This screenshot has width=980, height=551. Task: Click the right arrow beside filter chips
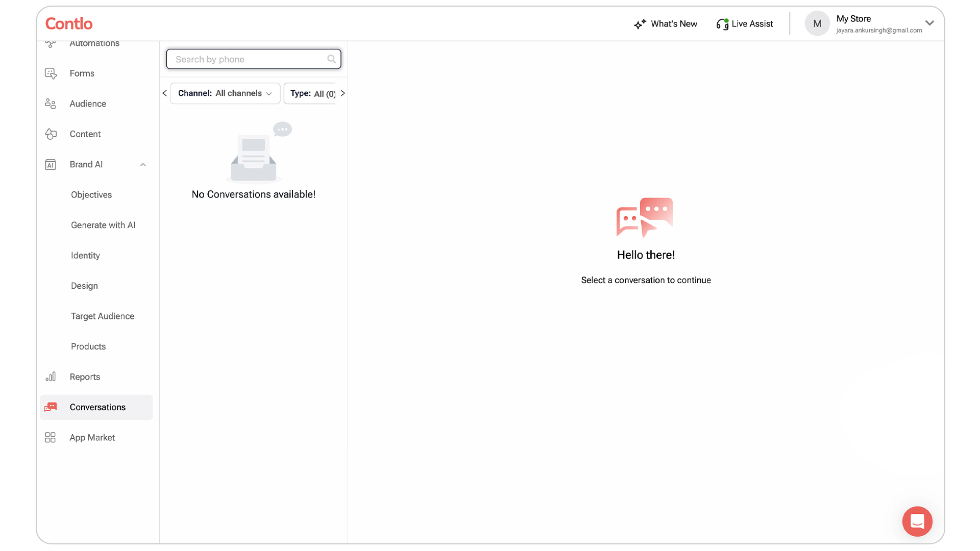pyautogui.click(x=342, y=93)
